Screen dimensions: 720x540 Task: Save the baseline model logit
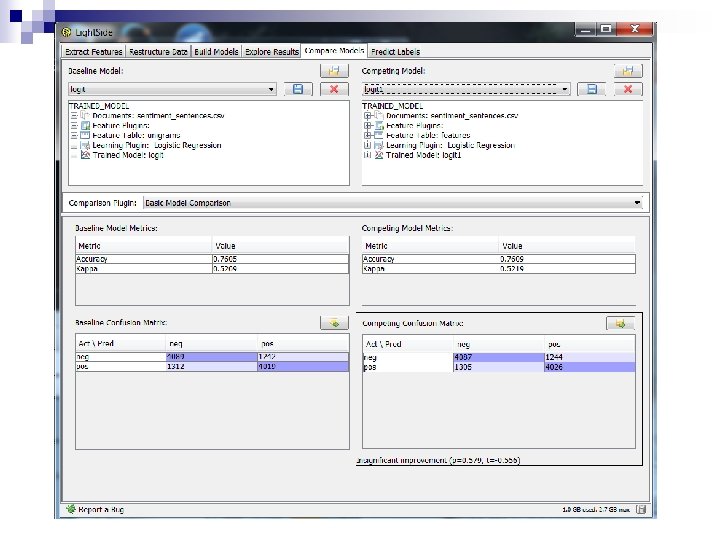coord(298,89)
